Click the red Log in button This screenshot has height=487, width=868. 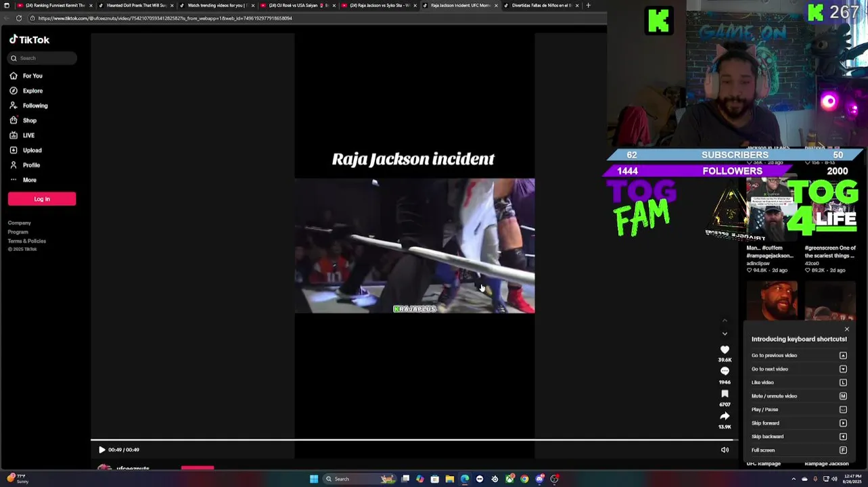[42, 199]
